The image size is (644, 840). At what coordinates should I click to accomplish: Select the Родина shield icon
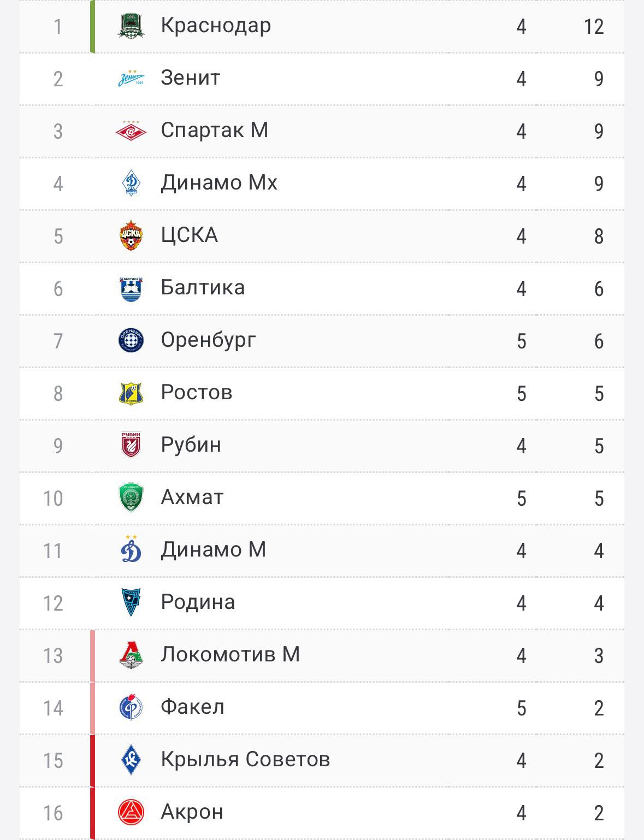tap(131, 602)
